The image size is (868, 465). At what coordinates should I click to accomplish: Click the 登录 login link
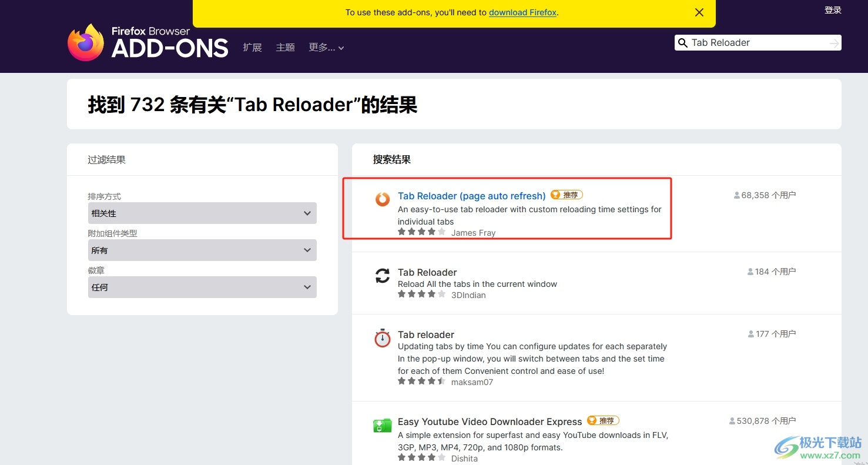833,10
